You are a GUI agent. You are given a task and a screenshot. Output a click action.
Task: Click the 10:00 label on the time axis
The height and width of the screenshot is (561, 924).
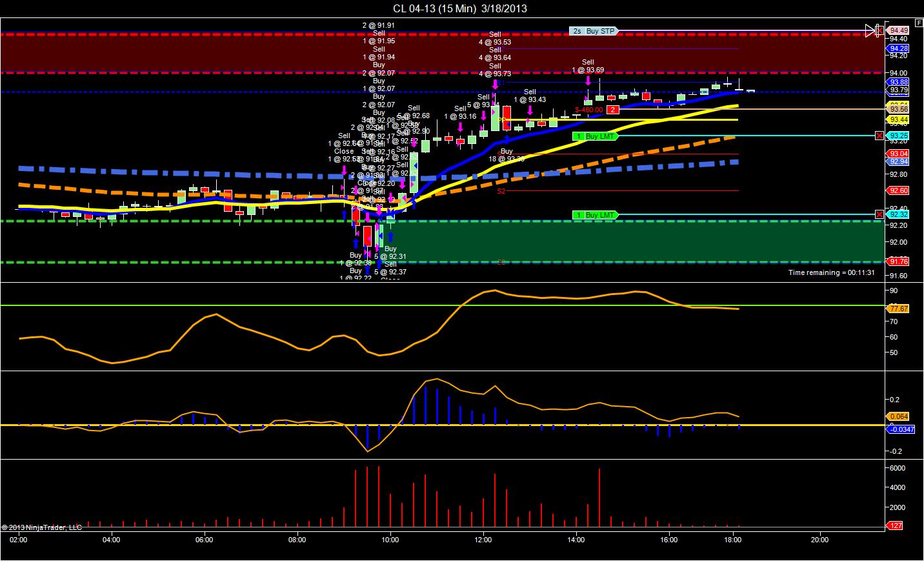[390, 539]
